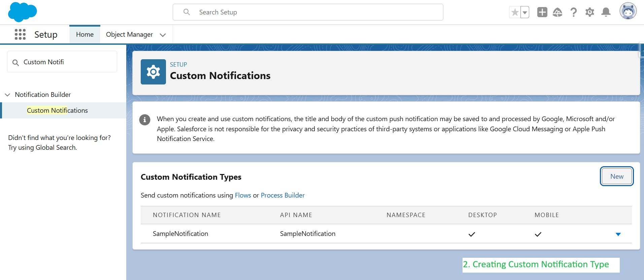Click the Quick Find magnifier icon
644x280 pixels.
(15, 62)
